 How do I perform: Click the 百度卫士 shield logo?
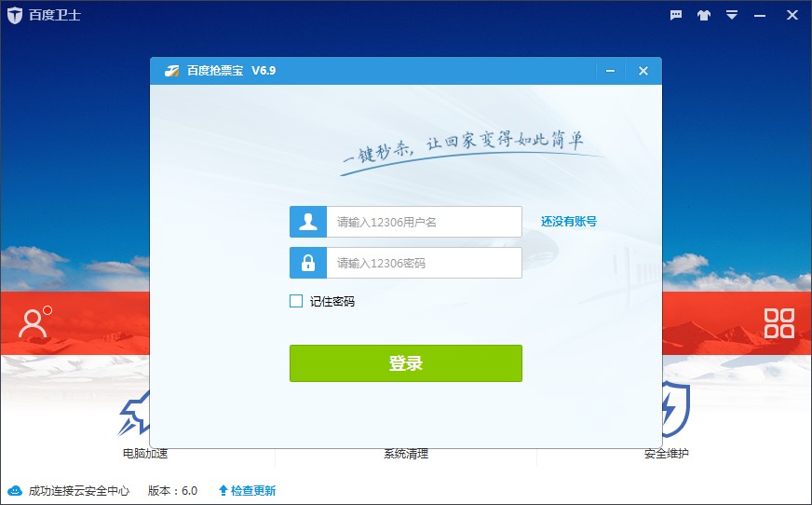click(x=15, y=15)
